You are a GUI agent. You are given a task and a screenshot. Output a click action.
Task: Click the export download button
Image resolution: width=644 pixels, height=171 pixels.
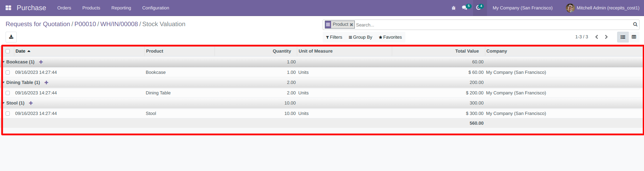click(x=11, y=37)
